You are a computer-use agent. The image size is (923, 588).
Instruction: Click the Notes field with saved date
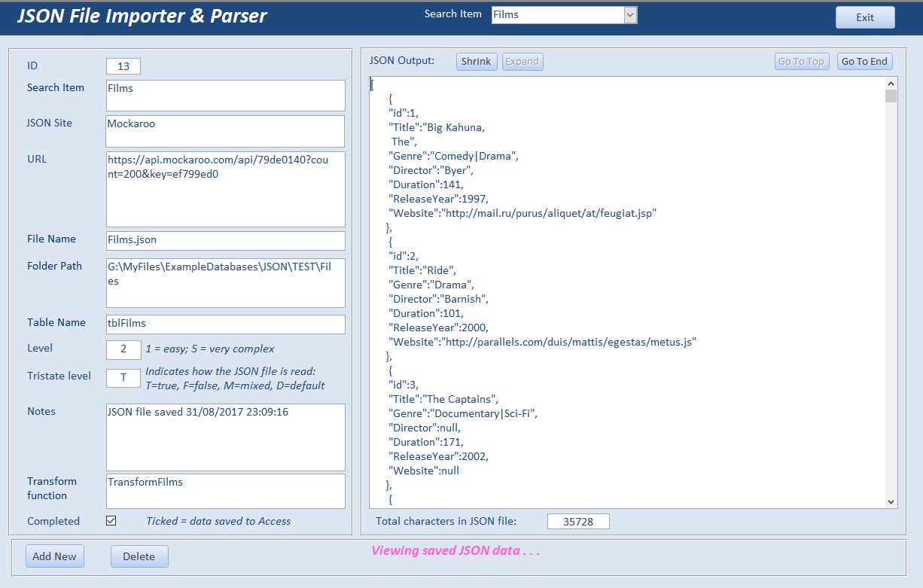pyautogui.click(x=226, y=437)
